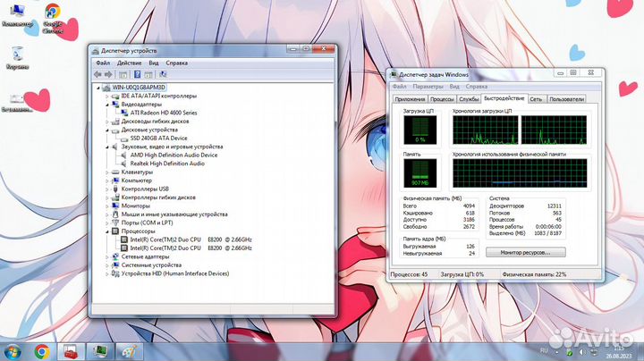
Task: Click the taskbar clock showing 26.08.2023
Action: click(x=619, y=352)
